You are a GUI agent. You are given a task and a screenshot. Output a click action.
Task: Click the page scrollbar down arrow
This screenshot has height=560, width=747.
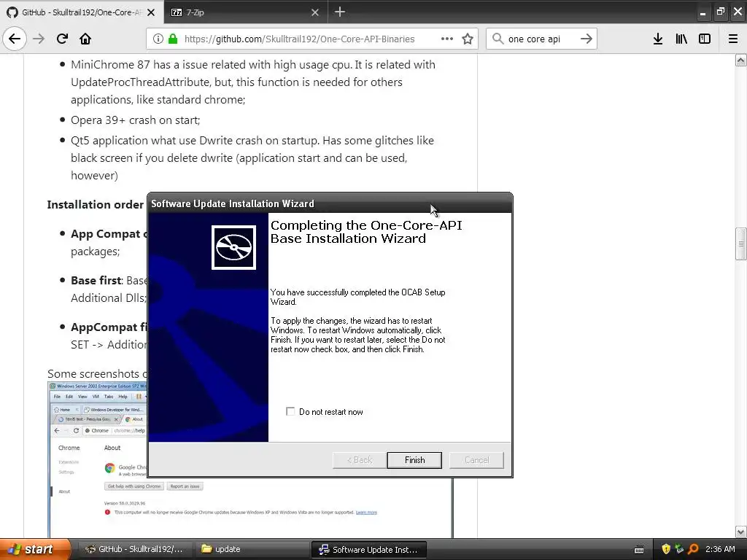pyautogui.click(x=741, y=532)
